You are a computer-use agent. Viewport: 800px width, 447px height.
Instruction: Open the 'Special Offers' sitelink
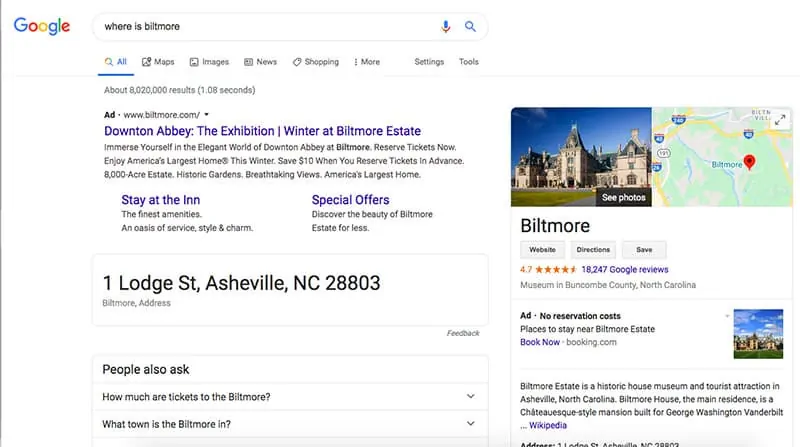point(351,200)
